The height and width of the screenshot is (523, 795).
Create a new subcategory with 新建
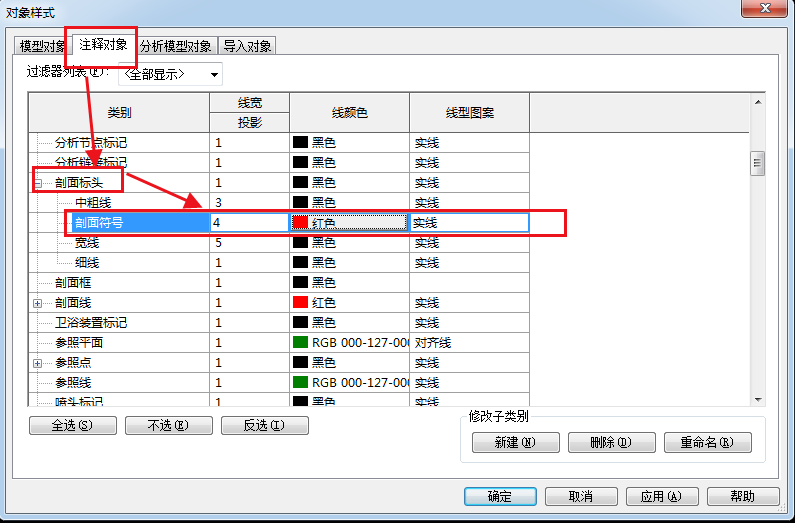click(516, 442)
